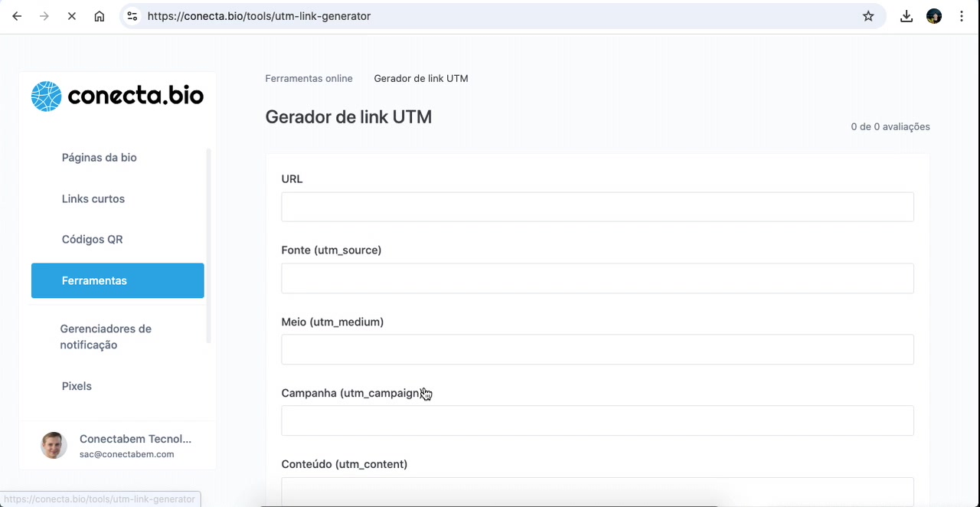
Task: Focus the Fonte utm_source field
Action: (x=597, y=278)
